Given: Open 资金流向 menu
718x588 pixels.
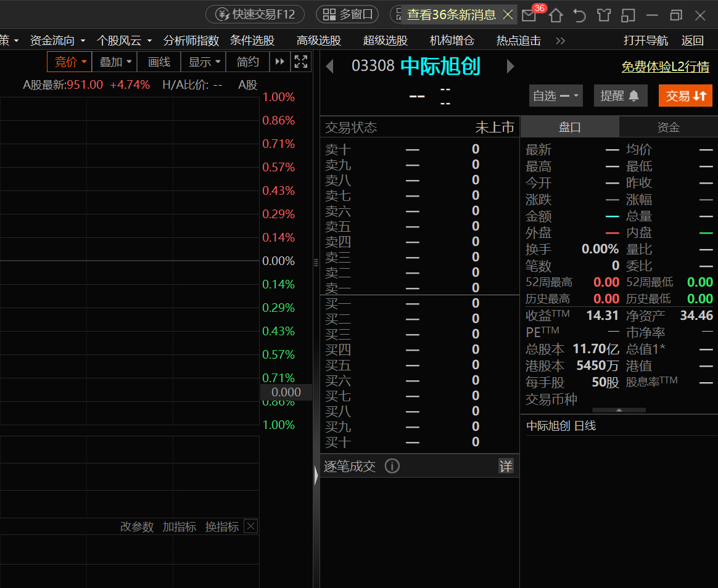Looking at the screenshot, I should (x=58, y=41).
